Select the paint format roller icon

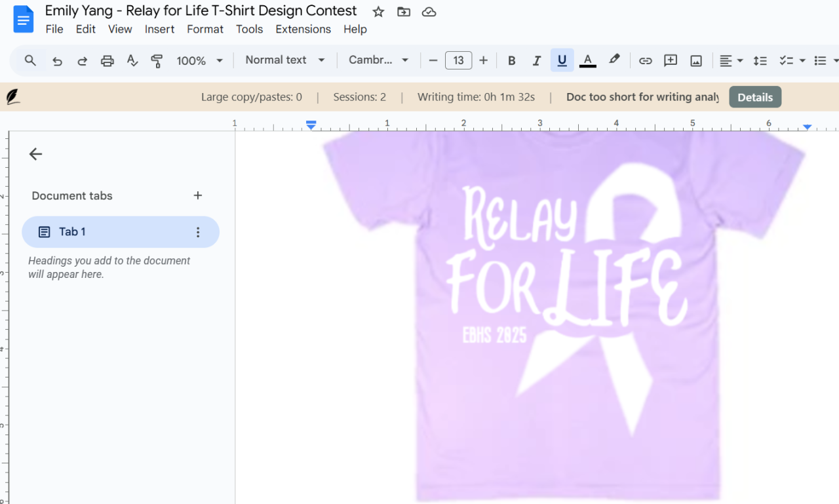click(157, 61)
